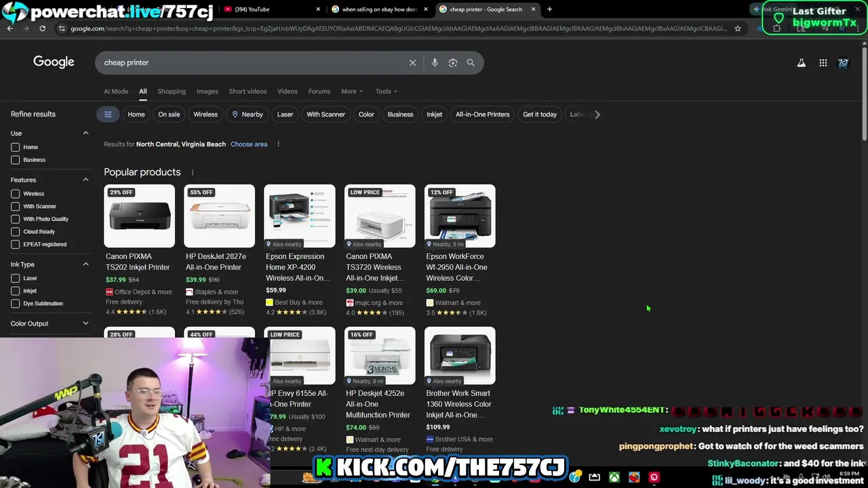The image size is (868, 488).
Task: Collapse the Ink Type filter section
Action: [x=85, y=264]
